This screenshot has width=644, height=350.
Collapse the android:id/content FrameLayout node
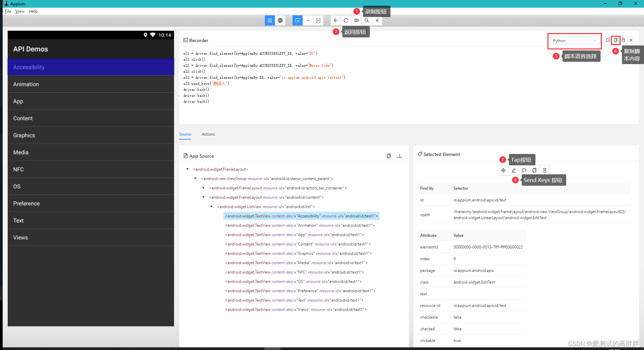[203, 197]
